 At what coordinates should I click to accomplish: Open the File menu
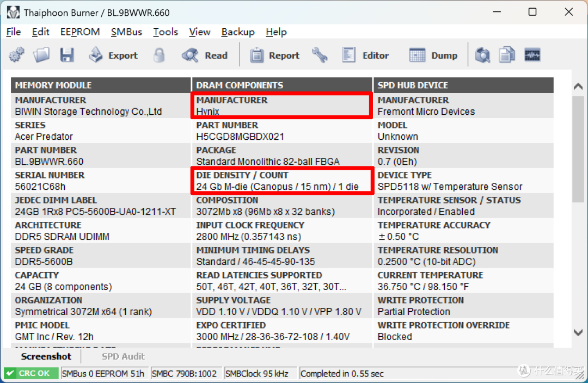coord(14,32)
